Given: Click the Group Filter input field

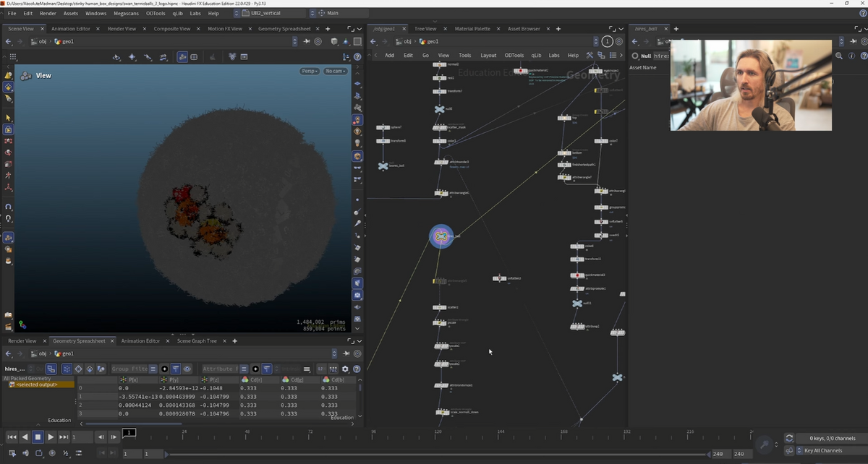Looking at the screenshot, I should point(129,369).
